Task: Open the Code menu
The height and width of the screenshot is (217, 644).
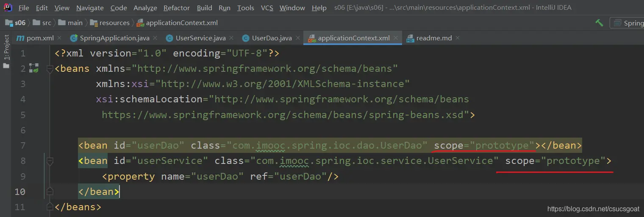Action: point(119,8)
